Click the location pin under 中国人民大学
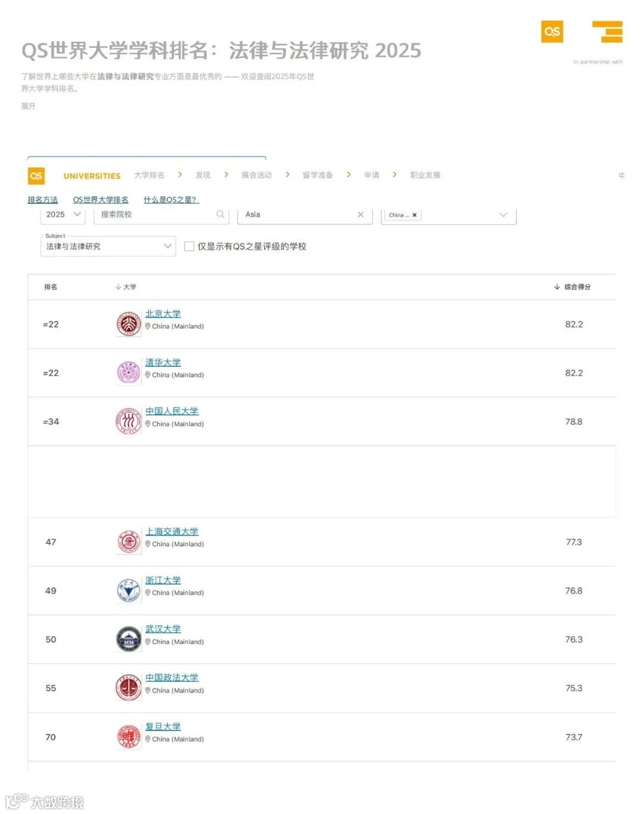 (x=148, y=424)
